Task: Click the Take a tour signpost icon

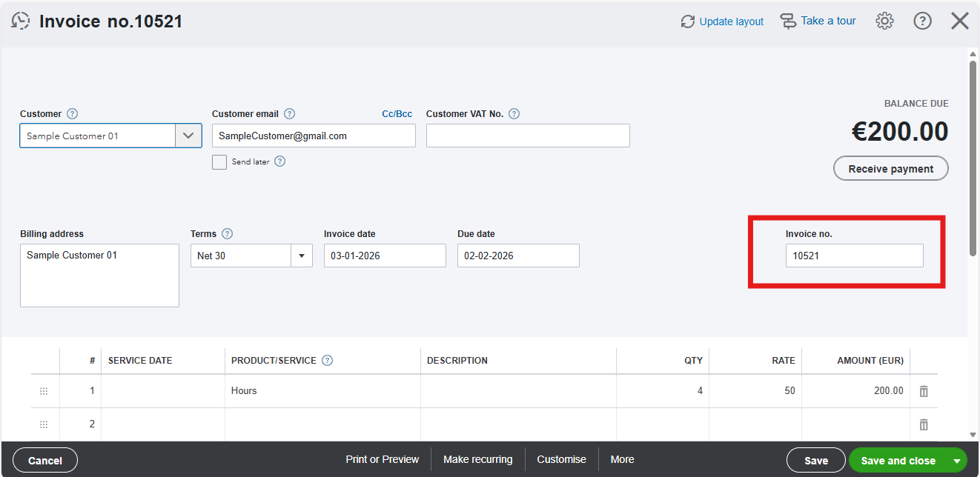Action: 789,21
